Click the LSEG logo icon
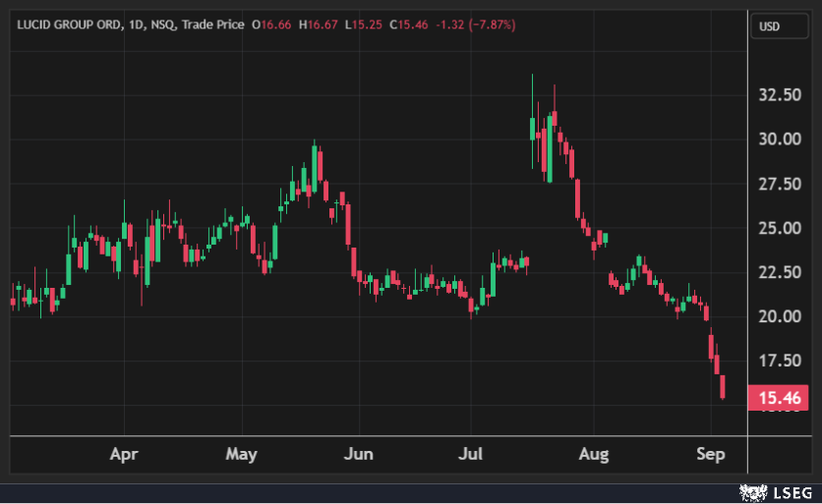822x504 pixels. pyautogui.click(x=754, y=489)
